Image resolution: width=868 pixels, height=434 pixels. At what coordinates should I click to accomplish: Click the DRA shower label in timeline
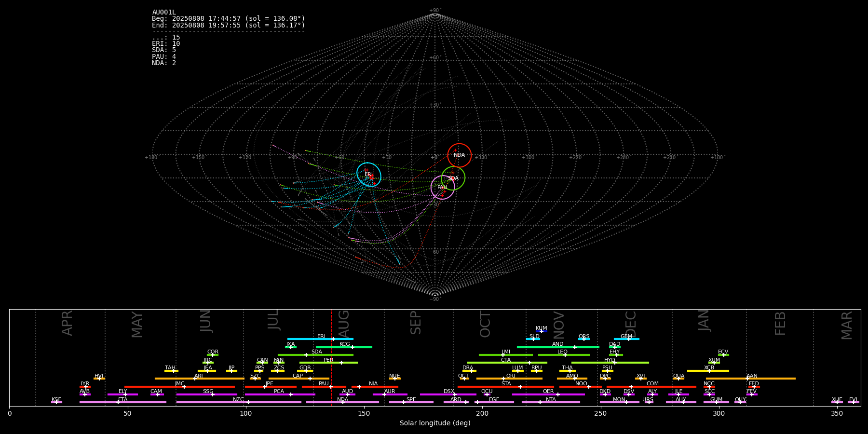pos(468,368)
